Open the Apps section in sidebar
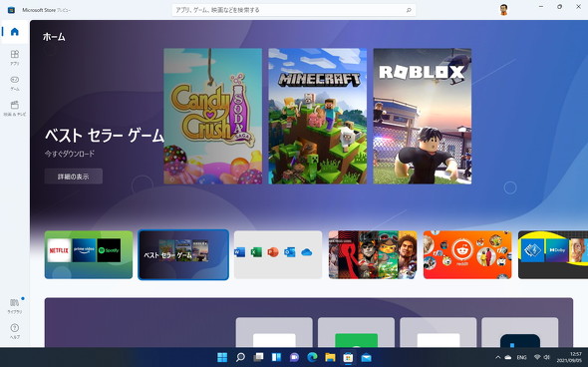The height and width of the screenshot is (367, 588). (15, 58)
